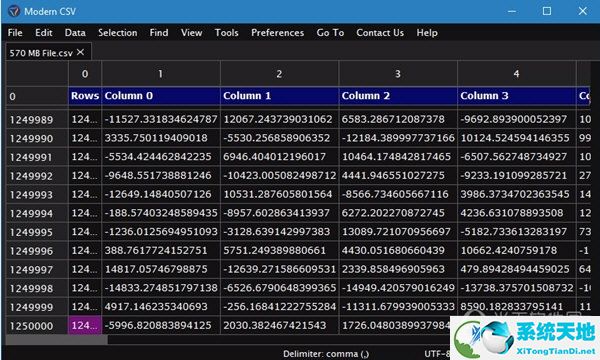Select column header 2
This screenshot has width=600, height=360.
(279, 74)
